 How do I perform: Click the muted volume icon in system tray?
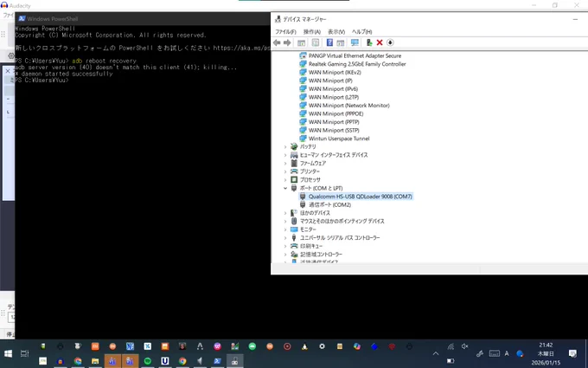pyautogui.click(x=465, y=346)
